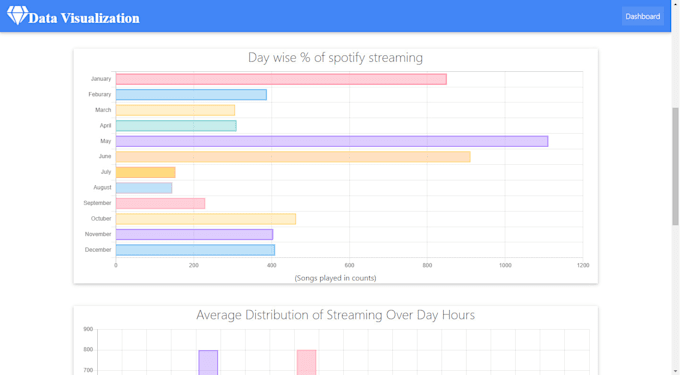Select the purple May bar

[x=332, y=141]
